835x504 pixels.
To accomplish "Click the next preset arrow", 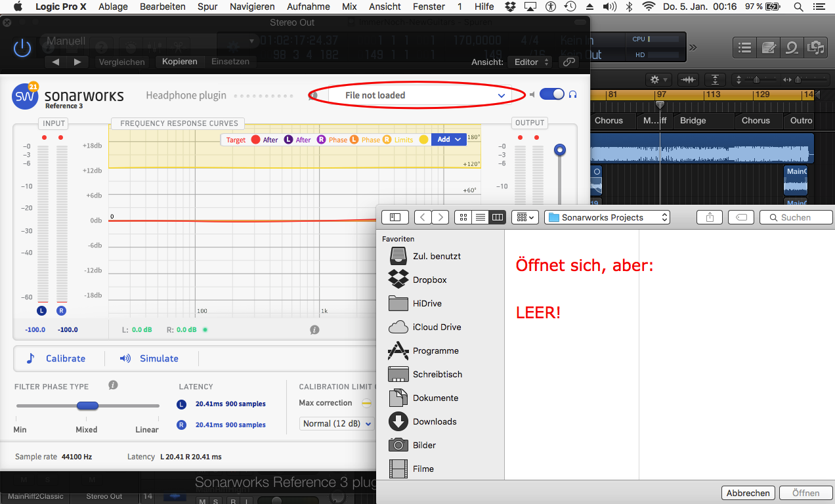I will coord(77,62).
